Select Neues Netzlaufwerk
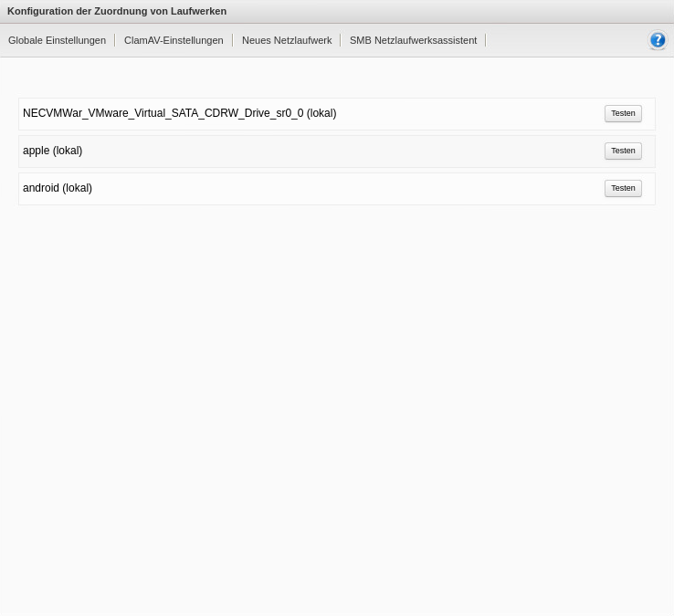Image resolution: width=674 pixels, height=616 pixels. tap(286, 40)
